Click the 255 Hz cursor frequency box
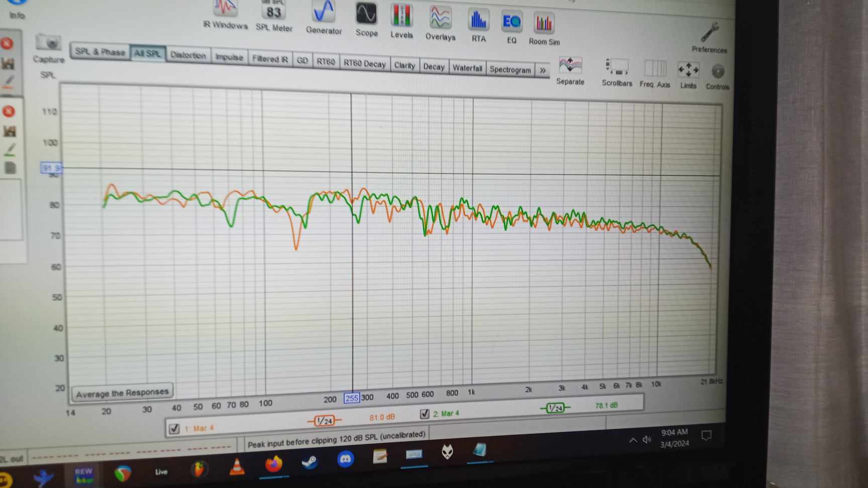Screen dimensions: 868x488 [x=352, y=398]
